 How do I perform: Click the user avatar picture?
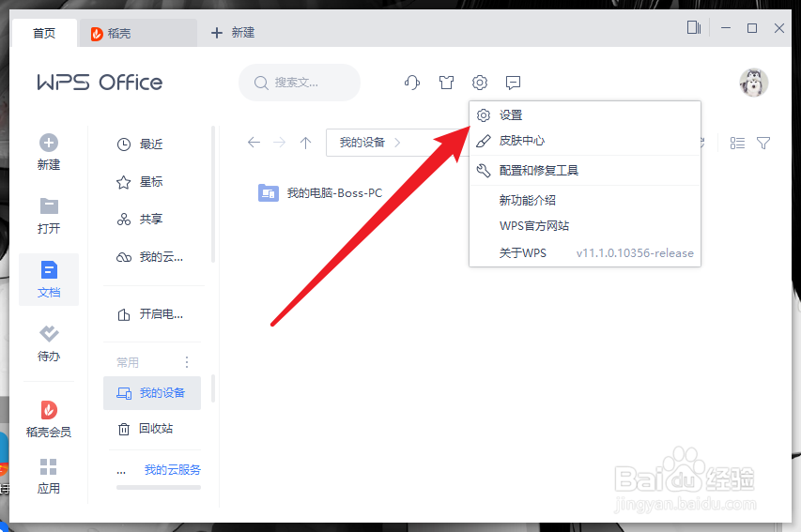tap(753, 83)
